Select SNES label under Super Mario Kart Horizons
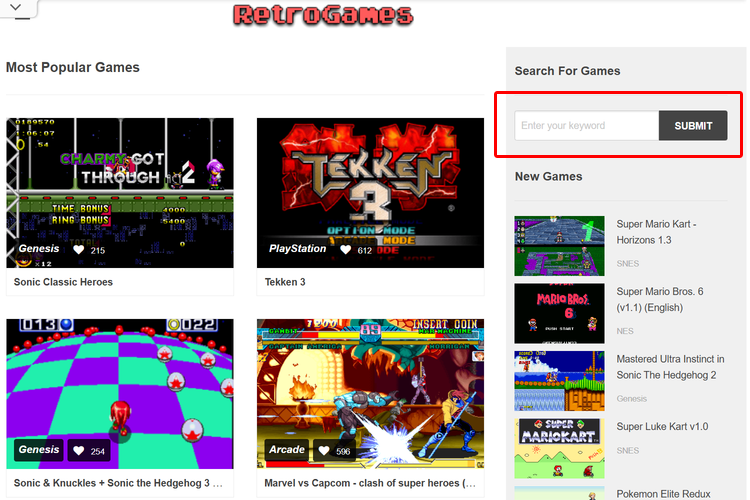The width and height of the screenshot is (750, 500). (628, 264)
